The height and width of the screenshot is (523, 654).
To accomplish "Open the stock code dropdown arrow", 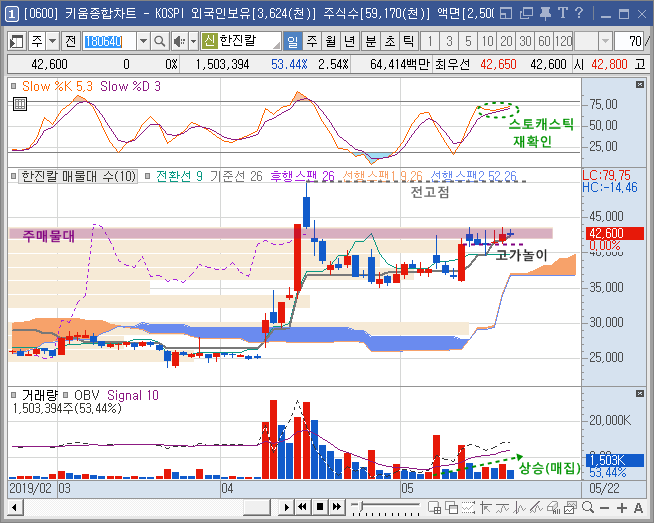I will click(x=143, y=41).
